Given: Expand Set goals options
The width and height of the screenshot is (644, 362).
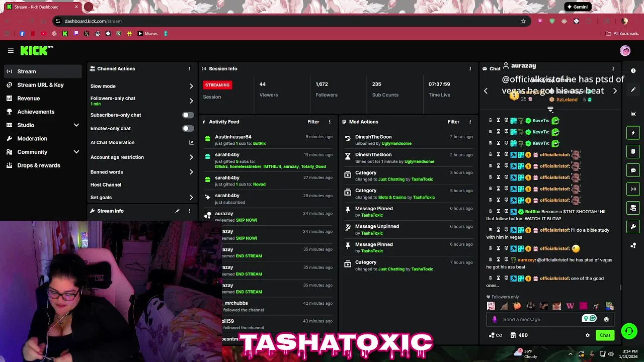Looking at the screenshot, I should click(191, 198).
